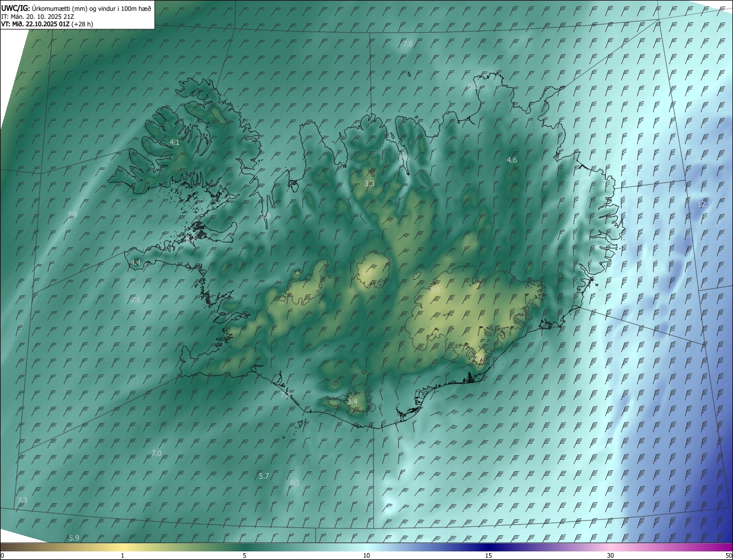Screen dimensions: 733x560
Task: Click the 7.9 value label
Action: click(72, 215)
